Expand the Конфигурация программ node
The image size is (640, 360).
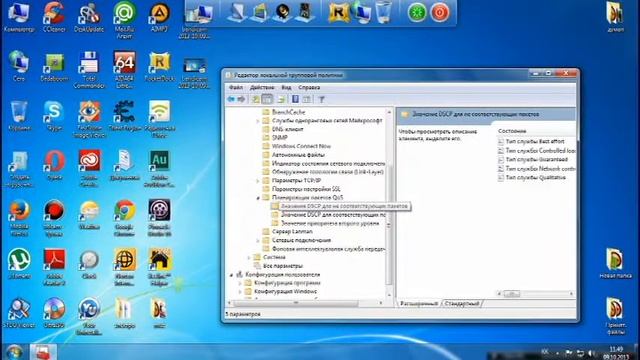[240, 283]
